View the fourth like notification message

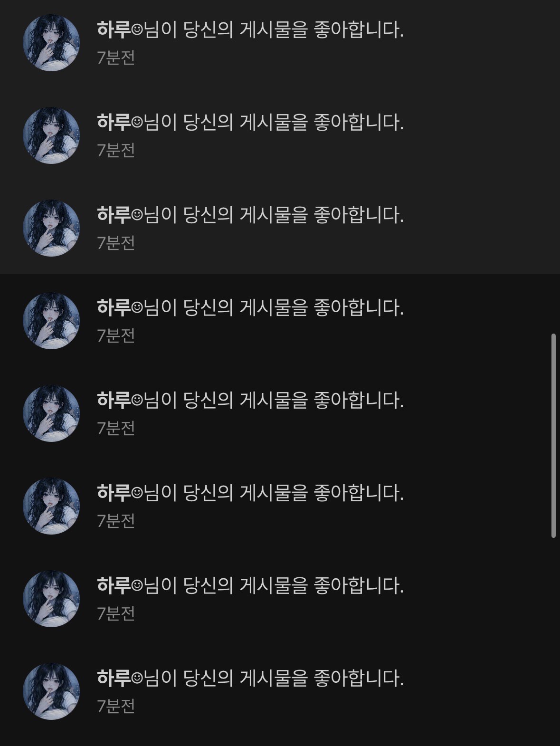(250, 308)
